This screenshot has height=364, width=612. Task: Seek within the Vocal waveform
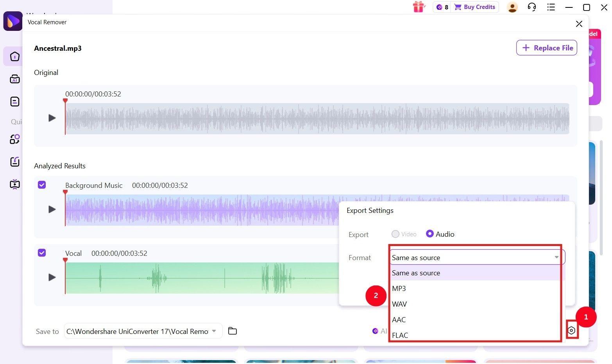(x=202, y=278)
